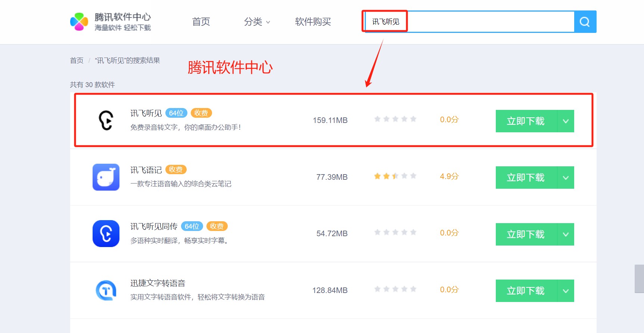Click the 收费 badge beside 讯飞听见
The height and width of the screenshot is (333, 644).
tap(201, 113)
